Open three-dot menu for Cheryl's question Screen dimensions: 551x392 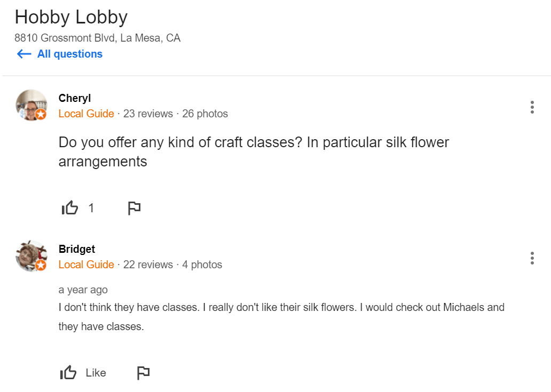tap(532, 107)
